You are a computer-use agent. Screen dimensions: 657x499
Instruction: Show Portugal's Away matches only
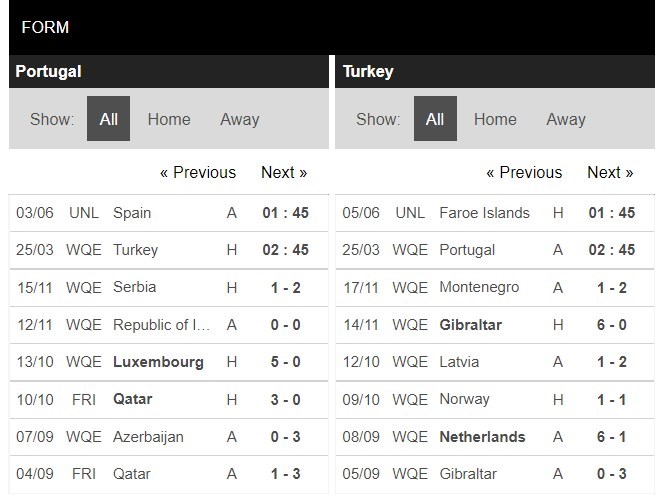point(240,119)
